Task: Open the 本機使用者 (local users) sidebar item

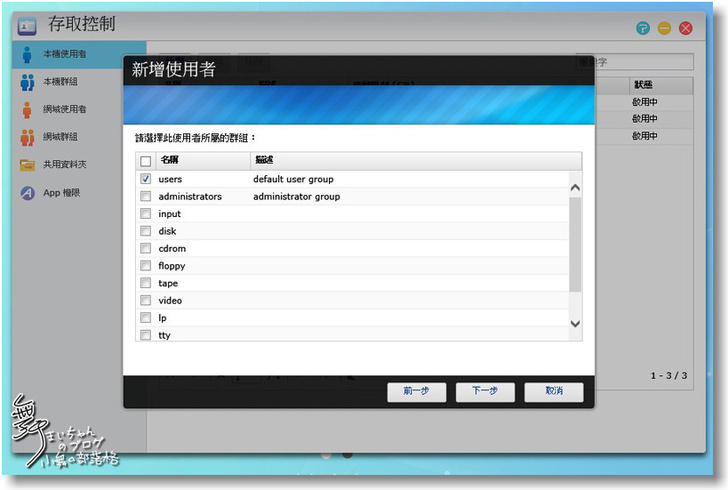Action: (79, 54)
